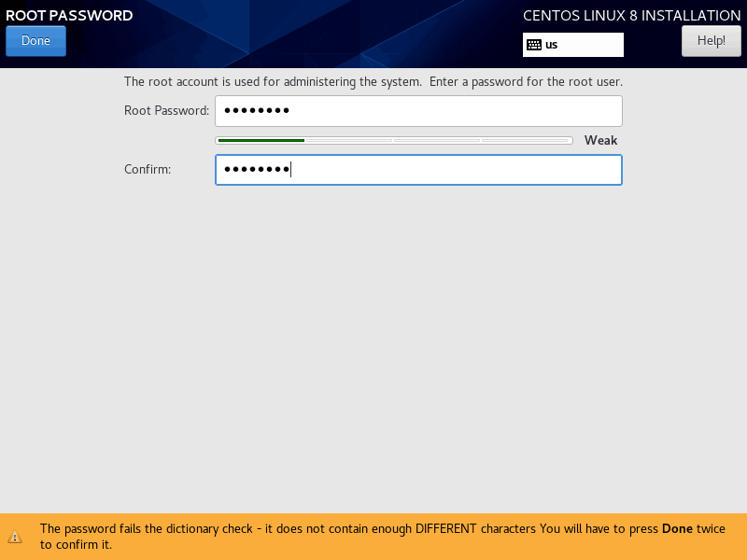The width and height of the screenshot is (747, 560).
Task: Open the Help! documentation button
Action: 711,41
